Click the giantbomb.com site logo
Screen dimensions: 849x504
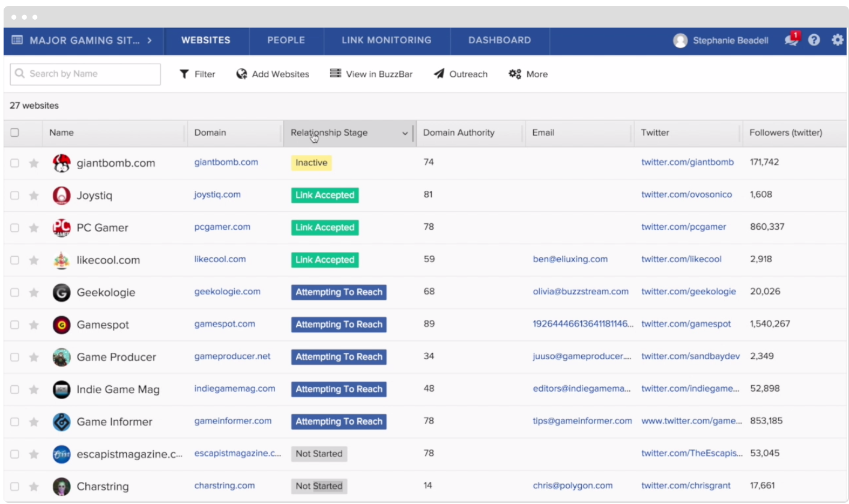(61, 163)
